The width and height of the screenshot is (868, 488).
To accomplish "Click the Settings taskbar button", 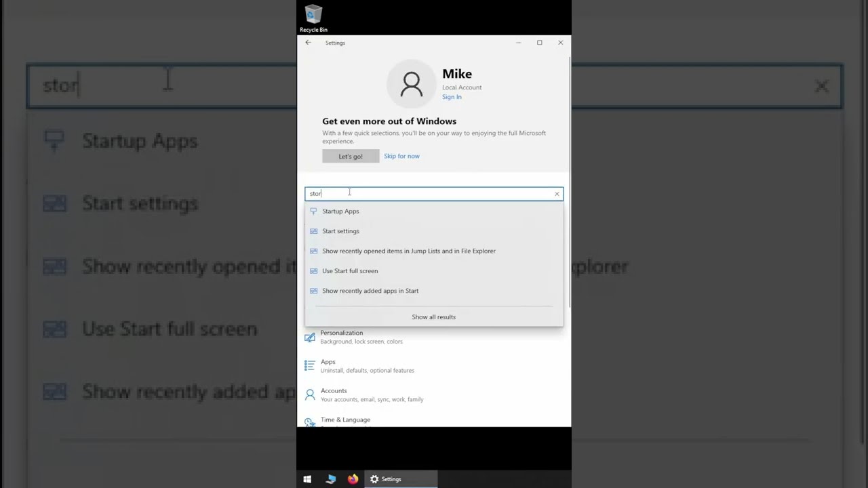I will point(401,479).
